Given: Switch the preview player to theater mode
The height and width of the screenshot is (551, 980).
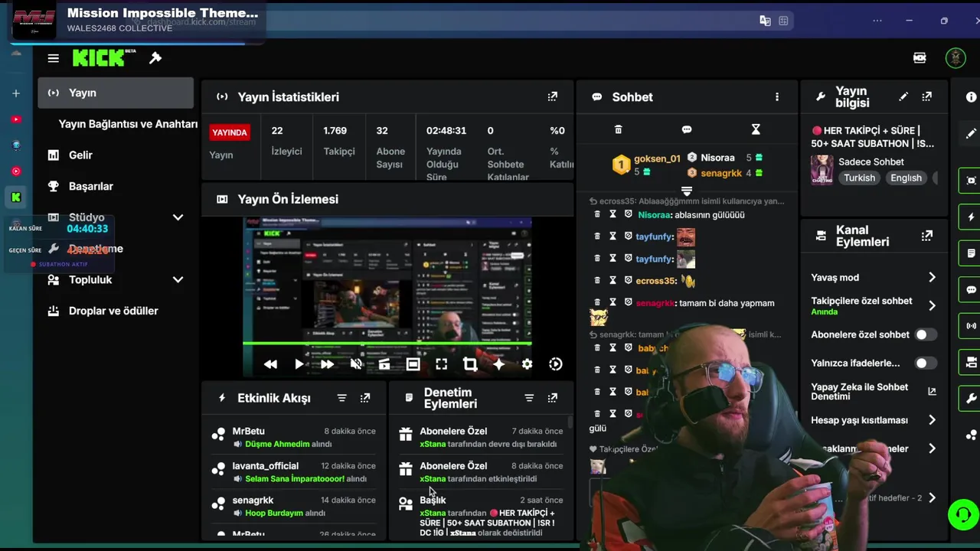Looking at the screenshot, I should tap(413, 364).
